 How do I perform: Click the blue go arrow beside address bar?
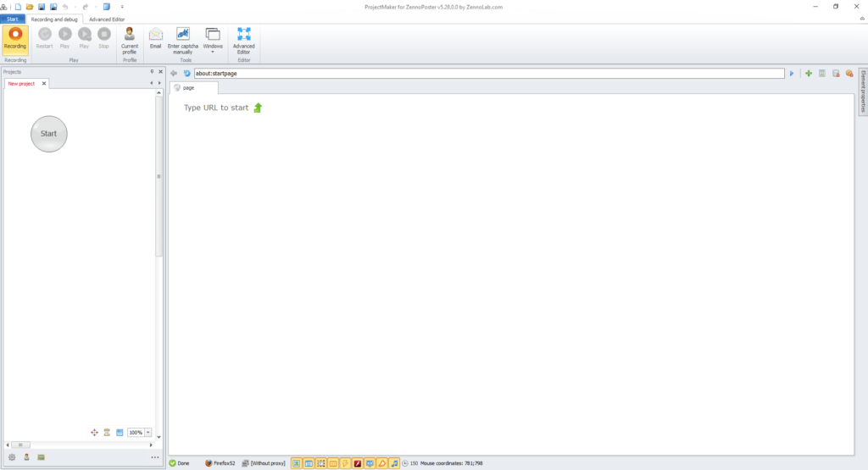[792, 74]
